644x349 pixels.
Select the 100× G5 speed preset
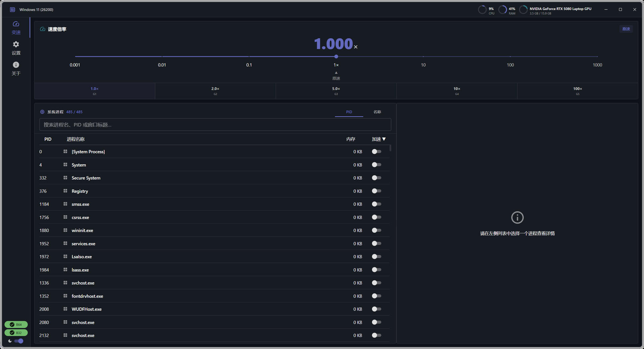578,91
